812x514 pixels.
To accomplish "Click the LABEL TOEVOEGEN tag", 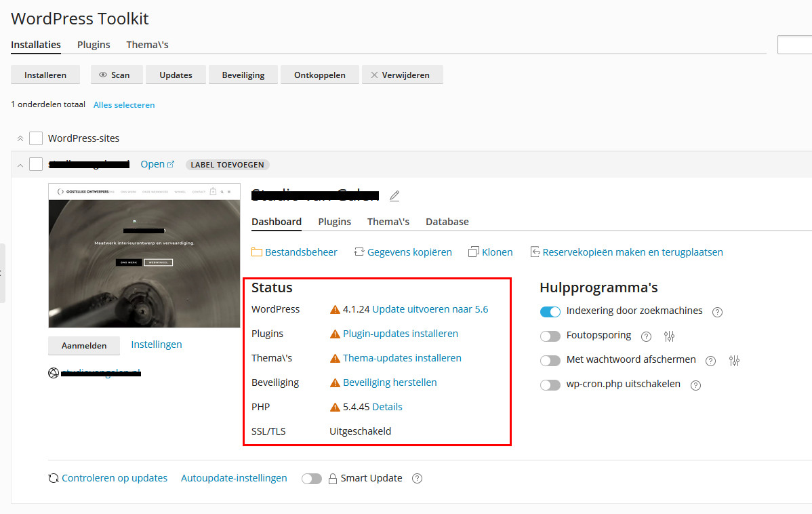I will 227,165.
